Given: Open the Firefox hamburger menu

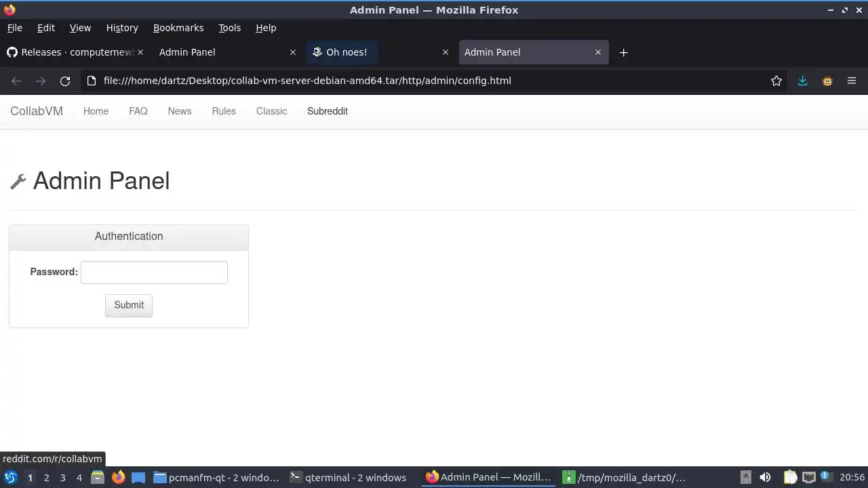Looking at the screenshot, I should coord(852,81).
